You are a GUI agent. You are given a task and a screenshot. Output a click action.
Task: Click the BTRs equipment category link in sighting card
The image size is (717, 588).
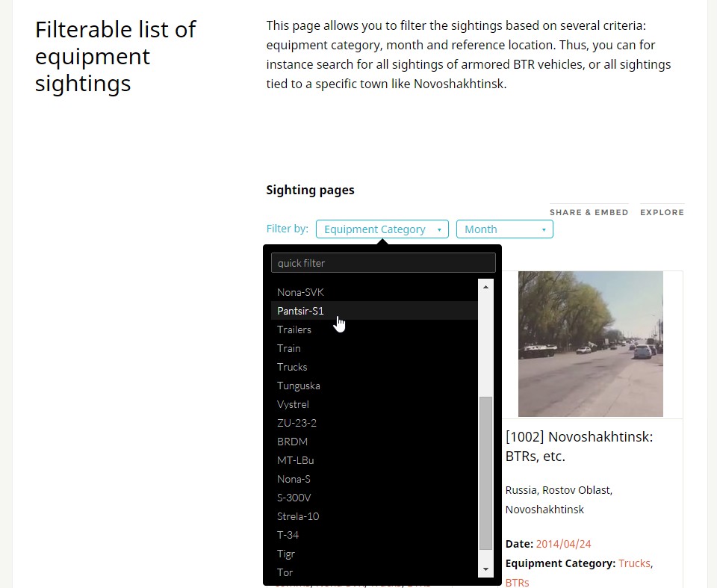pyautogui.click(x=517, y=583)
